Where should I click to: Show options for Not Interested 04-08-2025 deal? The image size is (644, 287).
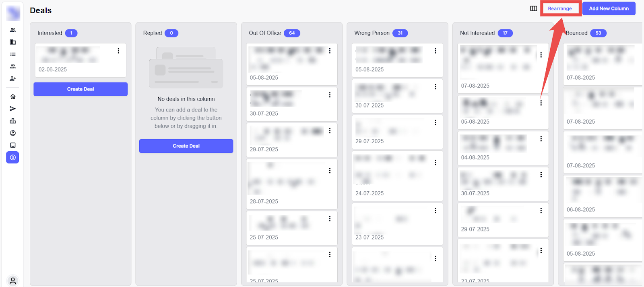tap(541, 139)
